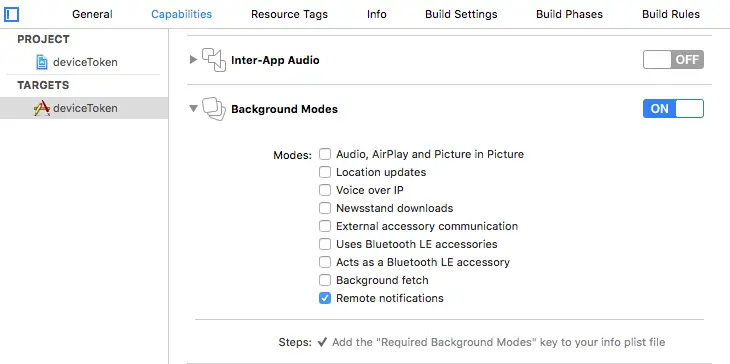Expand the Inter-App Audio section triangle
Image resolution: width=730 pixels, height=364 pixels.
[x=193, y=60]
